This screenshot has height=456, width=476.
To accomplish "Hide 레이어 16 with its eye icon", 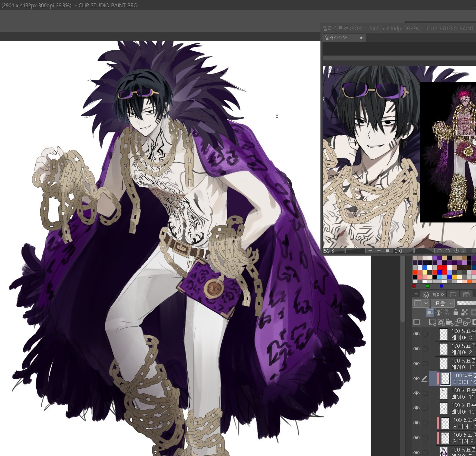I will (x=416, y=378).
